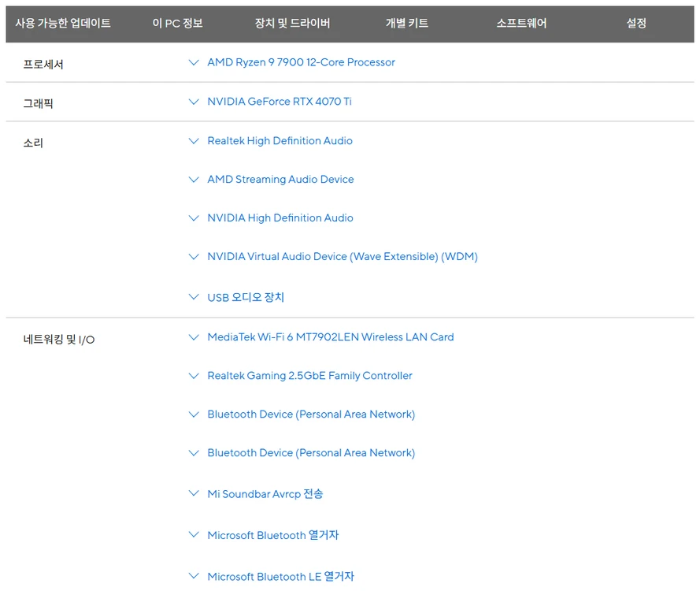The width and height of the screenshot is (700, 591).
Task: Expand chevron beside AMD Ryzen 9 7900 processor
Action: 194,62
